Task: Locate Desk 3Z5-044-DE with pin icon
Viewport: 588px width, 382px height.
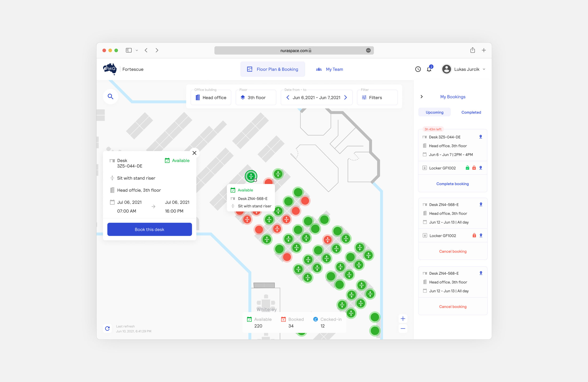Action: point(481,137)
